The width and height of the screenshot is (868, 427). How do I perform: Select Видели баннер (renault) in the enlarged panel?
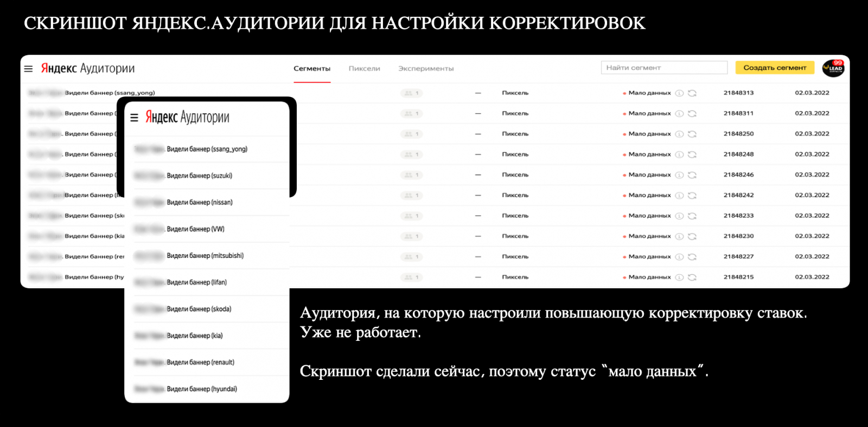200,362
